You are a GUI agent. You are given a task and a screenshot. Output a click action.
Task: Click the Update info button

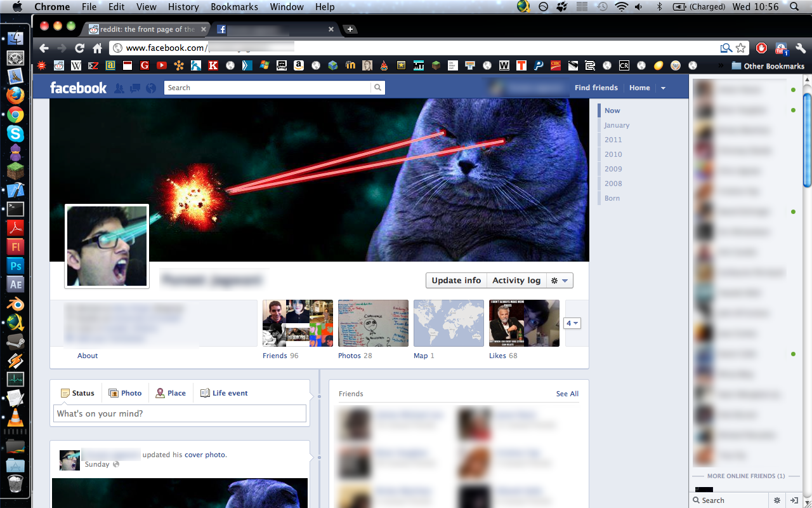[x=456, y=281]
